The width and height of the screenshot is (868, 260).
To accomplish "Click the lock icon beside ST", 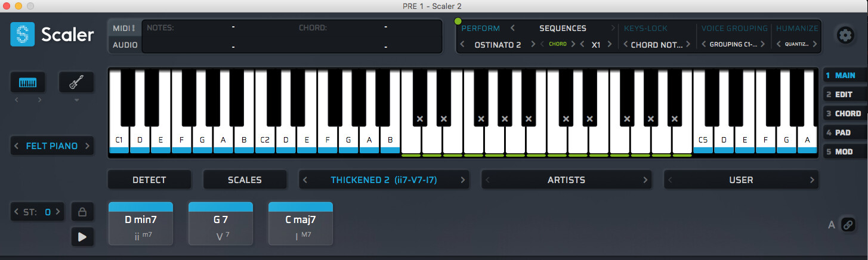I will click(x=82, y=212).
